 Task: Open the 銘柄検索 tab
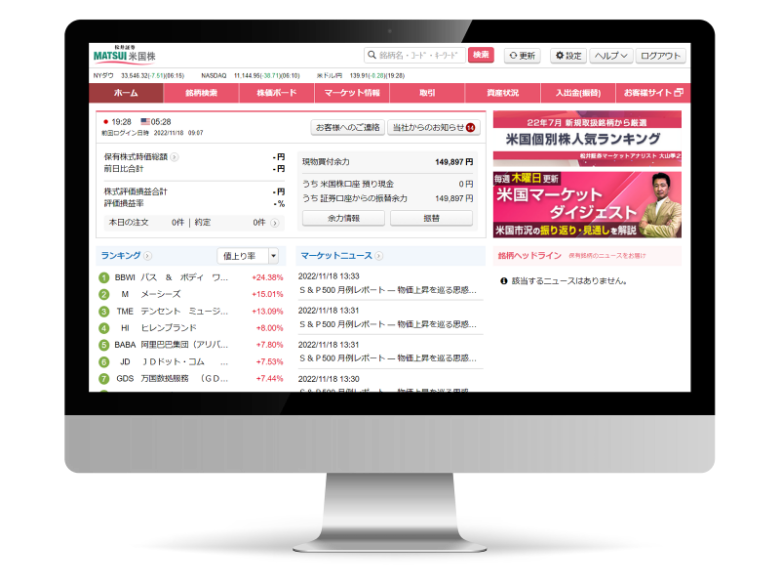[201, 93]
